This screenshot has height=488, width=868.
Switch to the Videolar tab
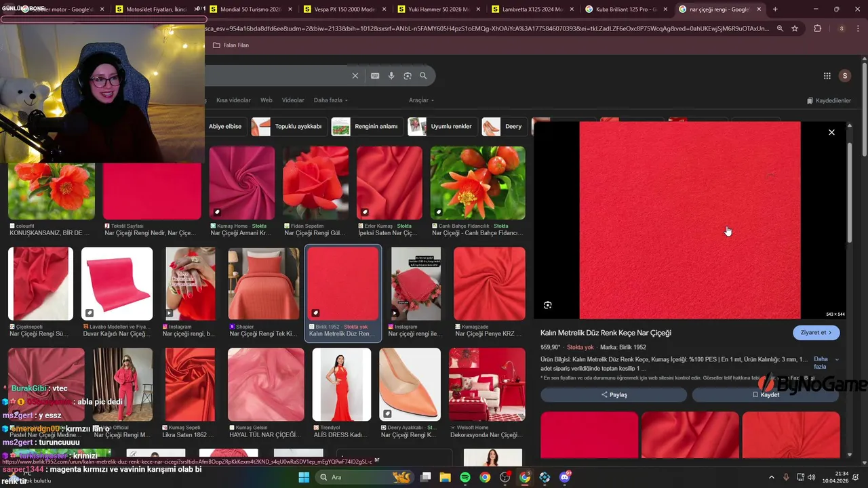293,100
